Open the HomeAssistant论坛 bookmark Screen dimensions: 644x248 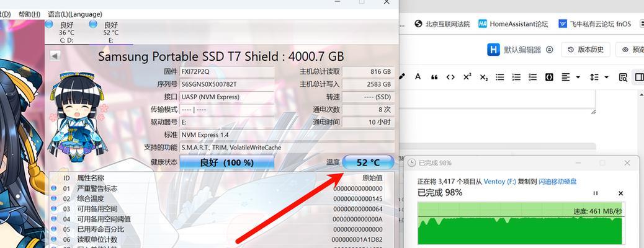point(513,24)
